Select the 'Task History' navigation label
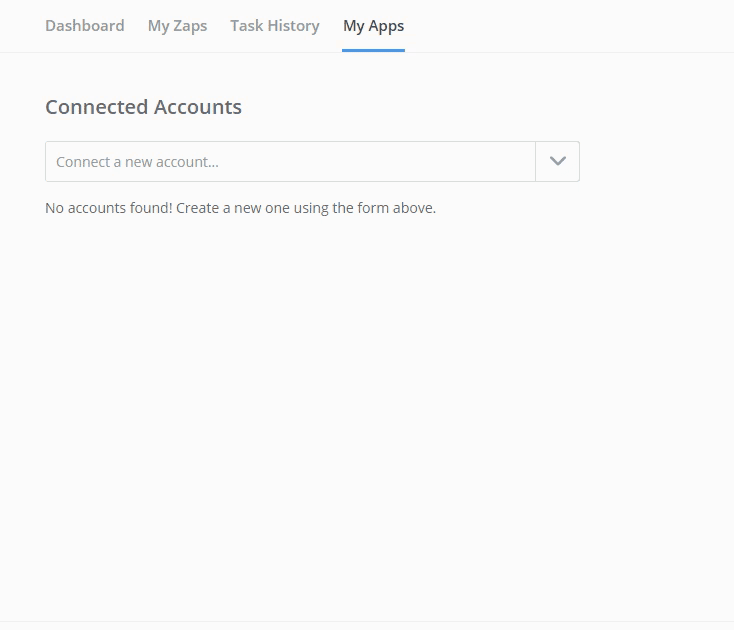The width and height of the screenshot is (734, 630). tap(275, 26)
